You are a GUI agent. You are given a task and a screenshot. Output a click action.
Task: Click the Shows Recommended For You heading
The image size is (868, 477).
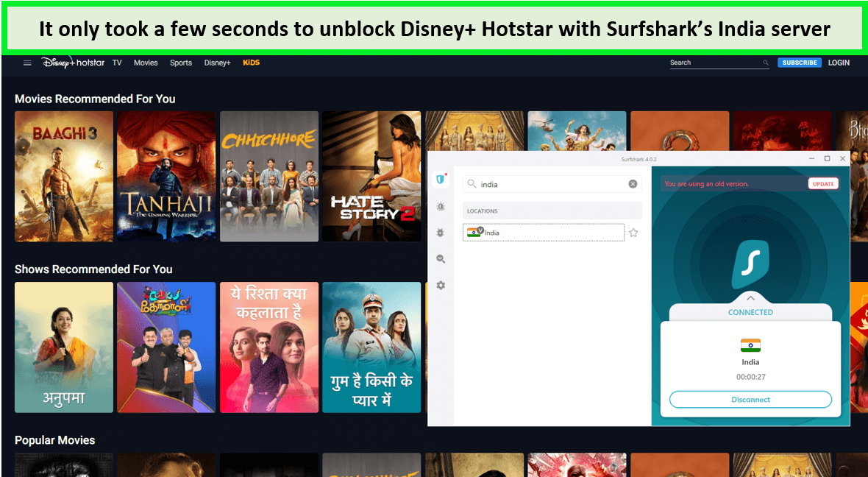click(93, 269)
